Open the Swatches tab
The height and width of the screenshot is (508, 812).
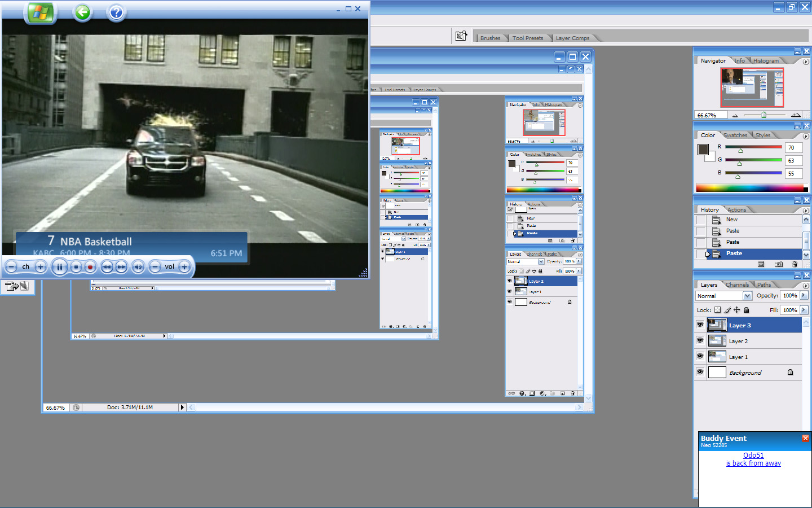(735, 135)
